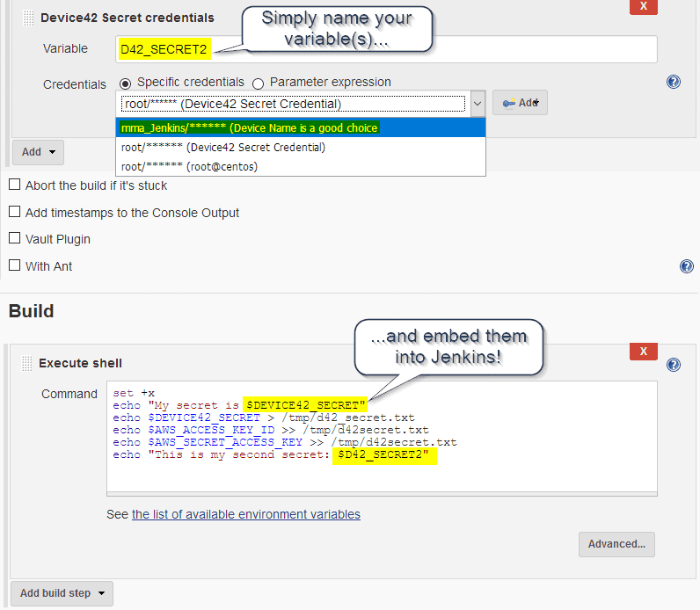Screen dimensions: 700x610
Task: Tick the Vault Plugin checkbox
Action: click(15, 238)
